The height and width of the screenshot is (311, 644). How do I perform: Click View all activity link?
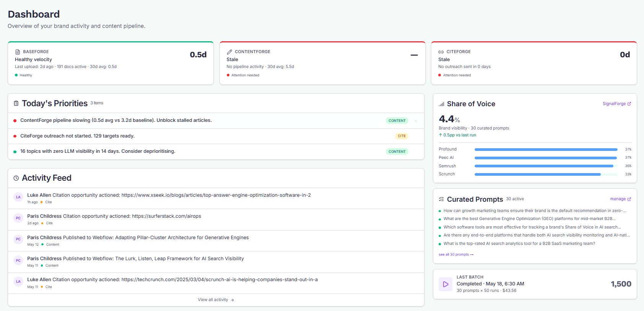[x=216, y=300]
